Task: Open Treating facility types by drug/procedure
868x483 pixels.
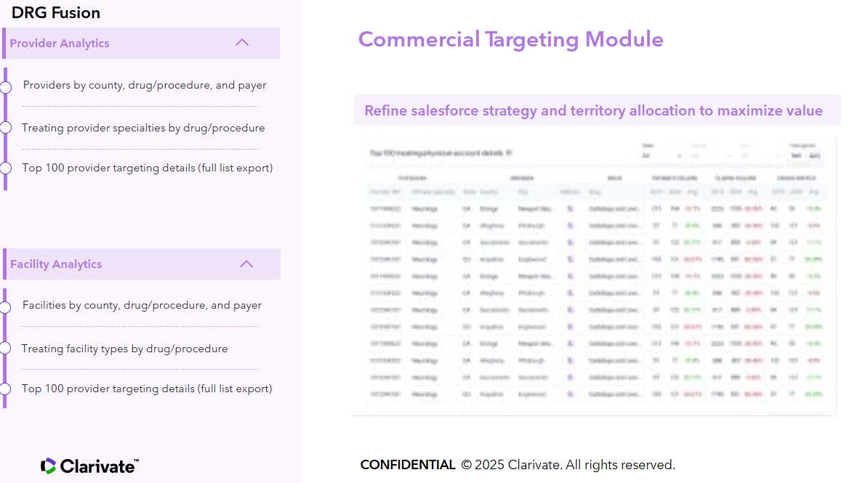Action: coord(124,349)
